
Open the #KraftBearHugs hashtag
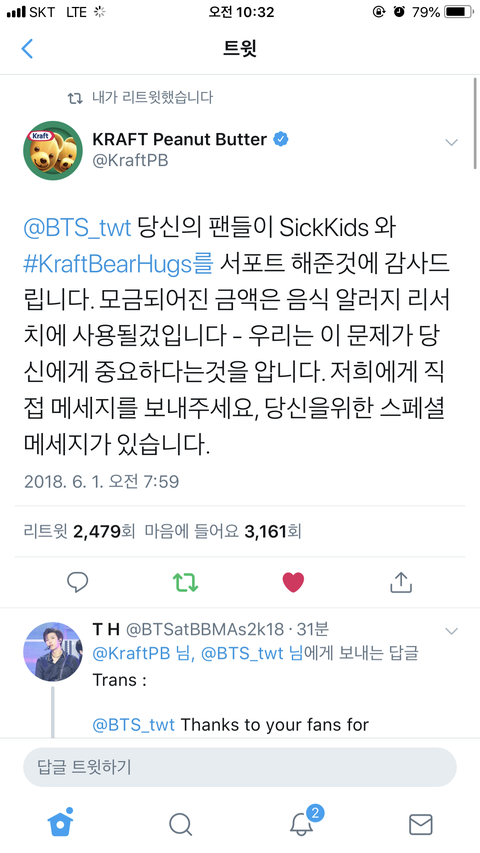pos(118,263)
